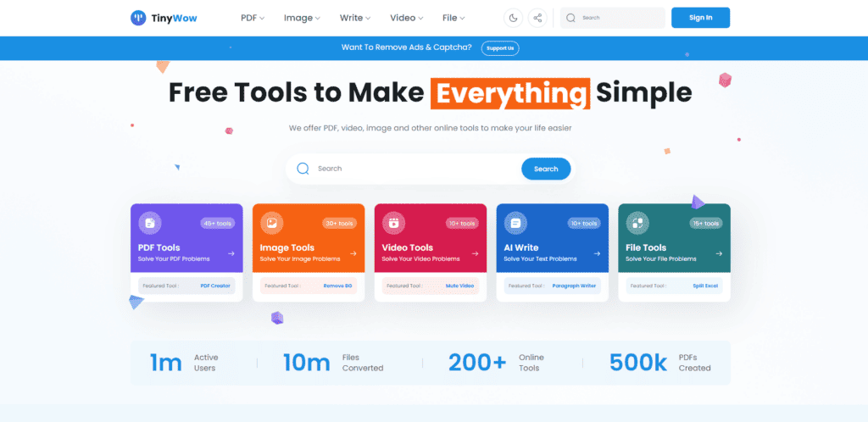Expand the PDF menu dropdown
Viewport: 868px width, 422px height.
tap(253, 18)
